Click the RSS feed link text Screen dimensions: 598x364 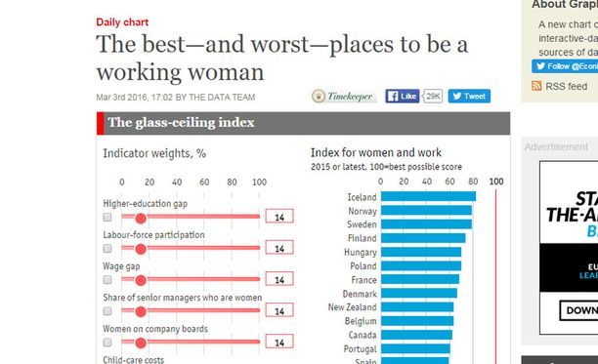click(x=567, y=87)
